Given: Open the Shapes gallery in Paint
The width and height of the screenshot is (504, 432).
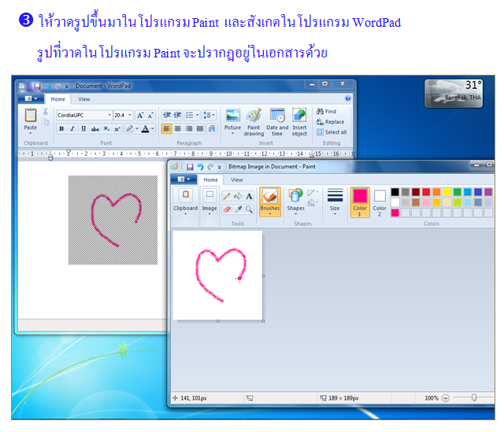Looking at the screenshot, I should point(295,202).
